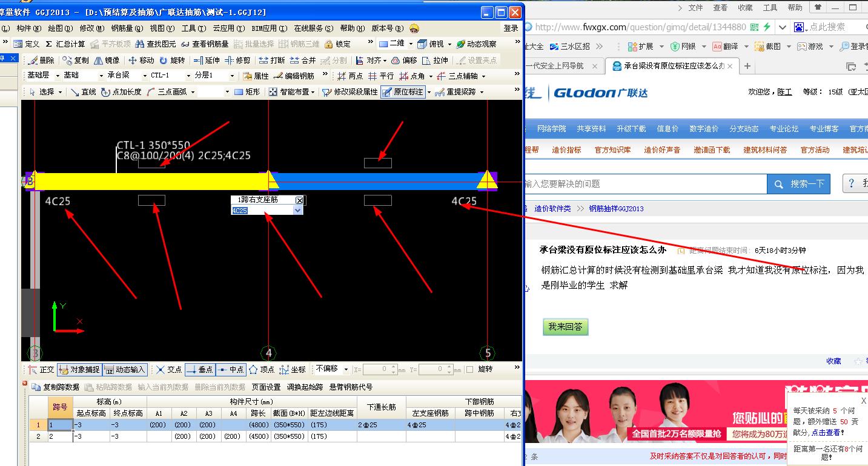Open the 云应用 menu
The width and height of the screenshot is (868, 466).
(229, 28)
